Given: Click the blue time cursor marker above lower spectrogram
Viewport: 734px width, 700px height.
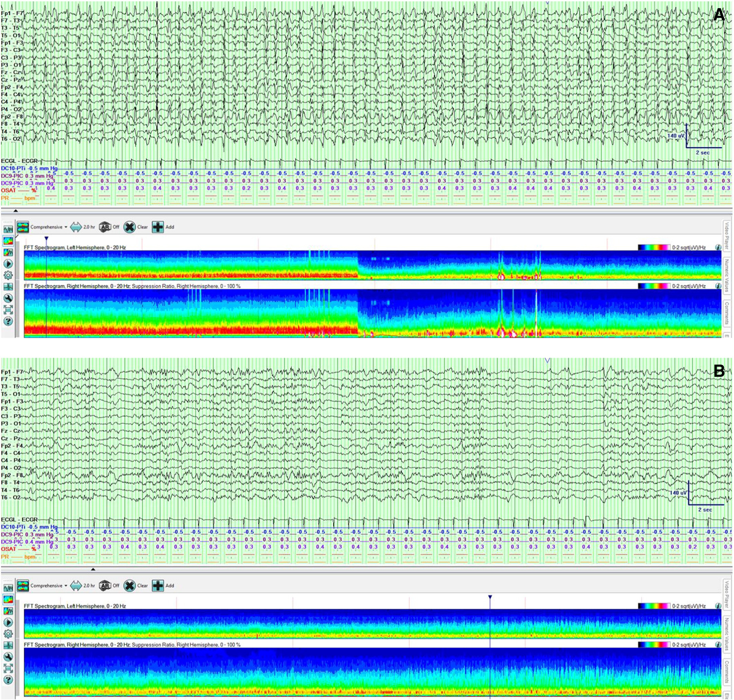Looking at the screenshot, I should [x=490, y=597].
